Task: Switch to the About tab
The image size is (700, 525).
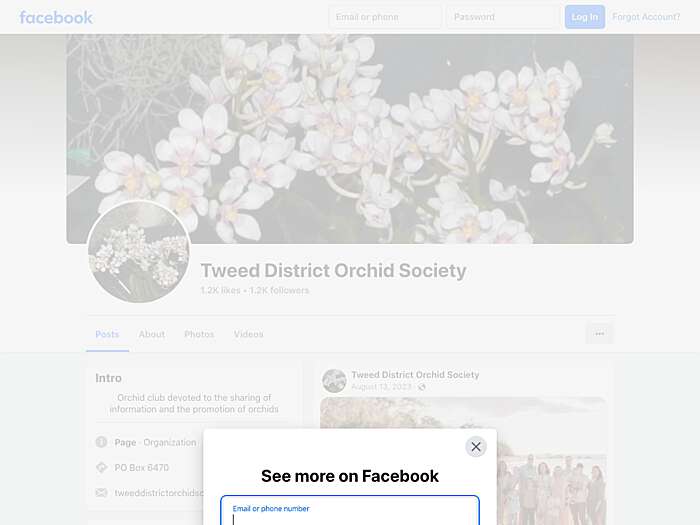Action: click(x=152, y=334)
